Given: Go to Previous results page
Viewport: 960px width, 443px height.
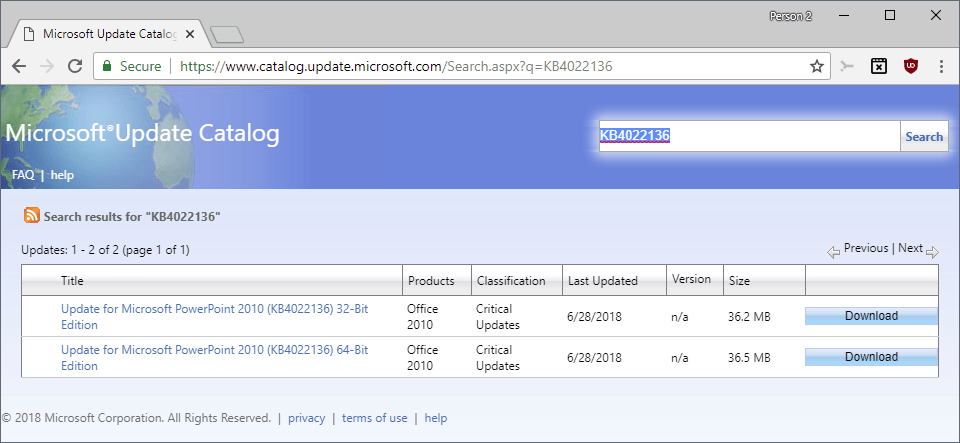Looking at the screenshot, I should point(866,248).
